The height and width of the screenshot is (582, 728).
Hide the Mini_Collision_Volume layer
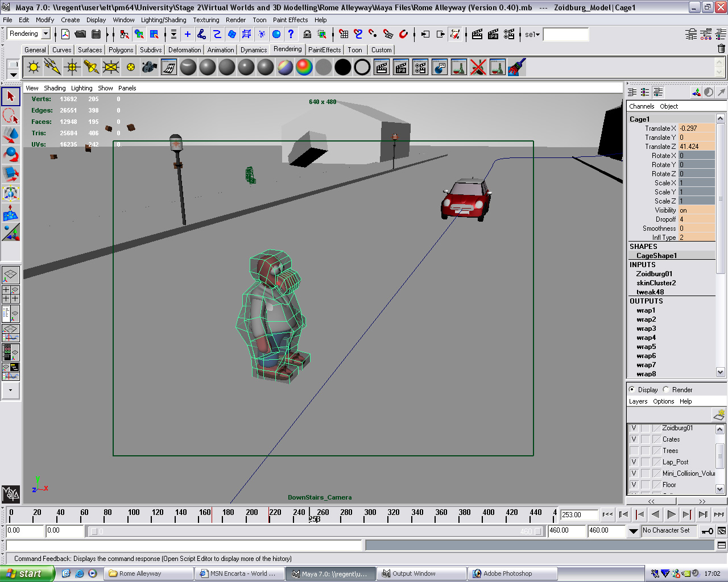pos(634,473)
